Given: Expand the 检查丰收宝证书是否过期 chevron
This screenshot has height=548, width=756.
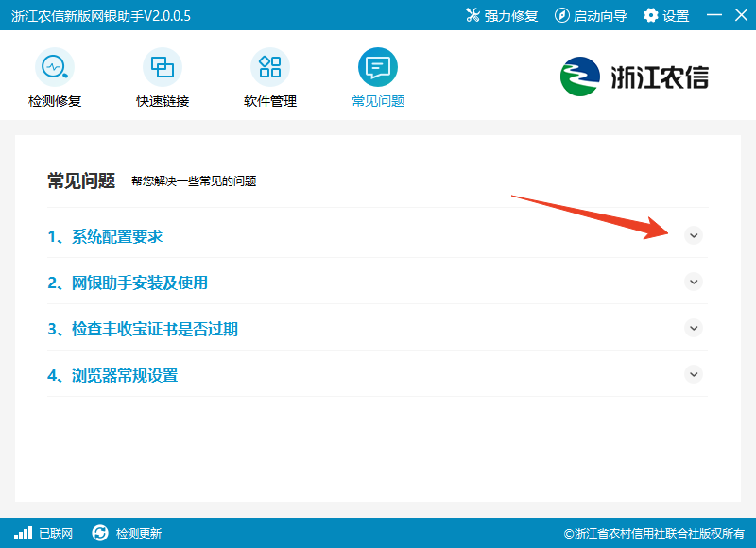Looking at the screenshot, I should 694,328.
